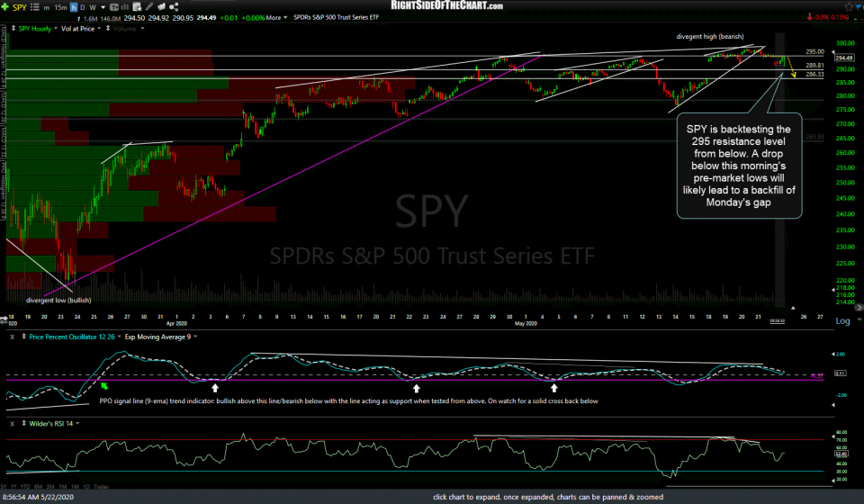The width and height of the screenshot is (864, 504).
Task: Close the Wilder's RSI pane
Action: point(12,424)
